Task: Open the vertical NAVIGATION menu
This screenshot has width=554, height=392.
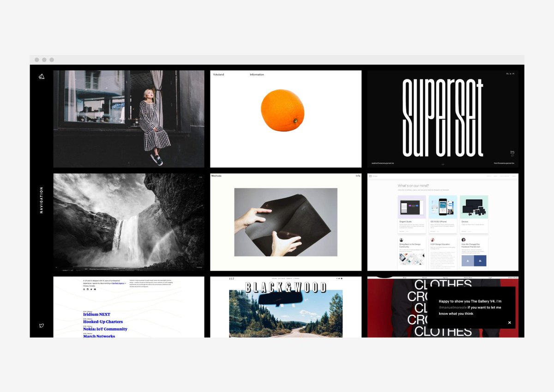Action: [x=41, y=200]
